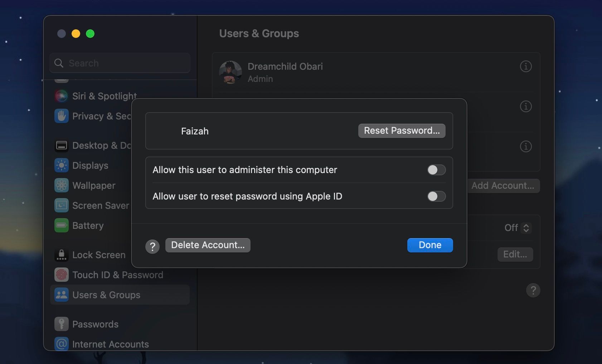Click the dialog help question mark
This screenshot has width=602, height=364.
[152, 246]
